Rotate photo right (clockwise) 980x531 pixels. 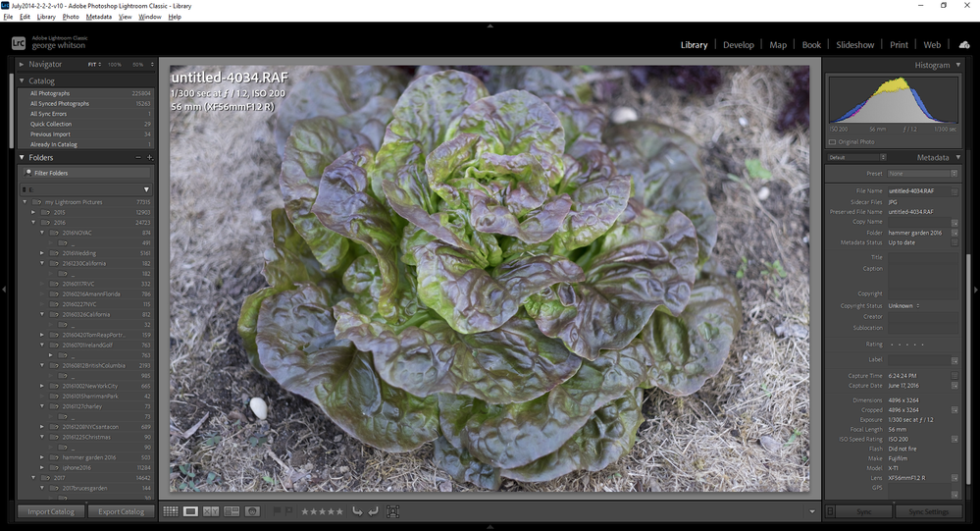pos(373,511)
